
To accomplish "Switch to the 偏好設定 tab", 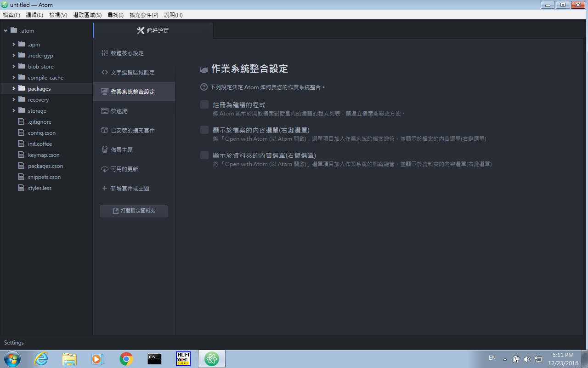I will (153, 30).
